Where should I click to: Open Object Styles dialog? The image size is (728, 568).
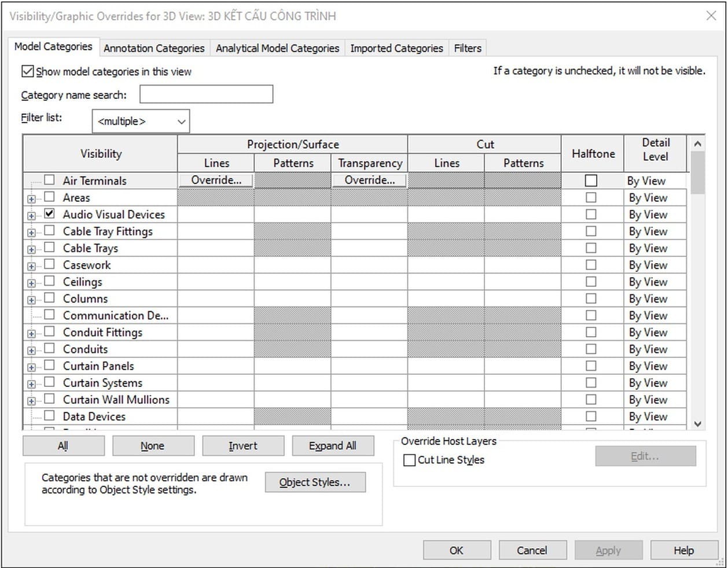click(x=315, y=482)
